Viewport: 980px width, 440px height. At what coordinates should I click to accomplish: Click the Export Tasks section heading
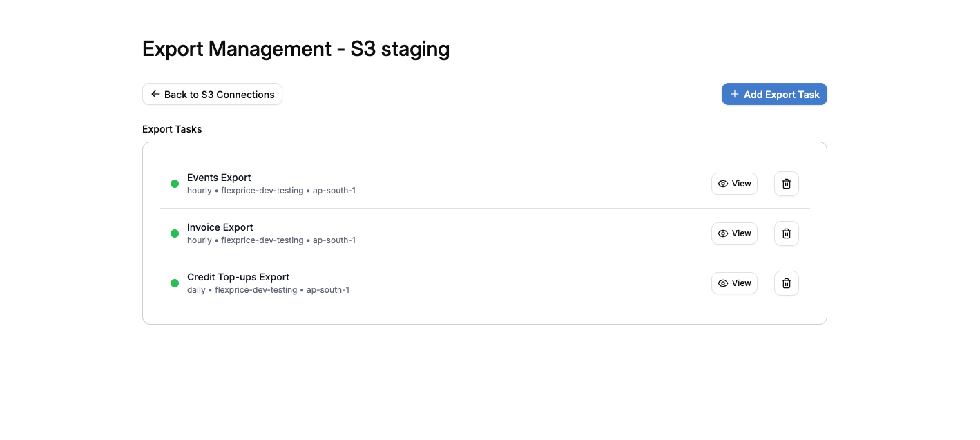pos(172,129)
